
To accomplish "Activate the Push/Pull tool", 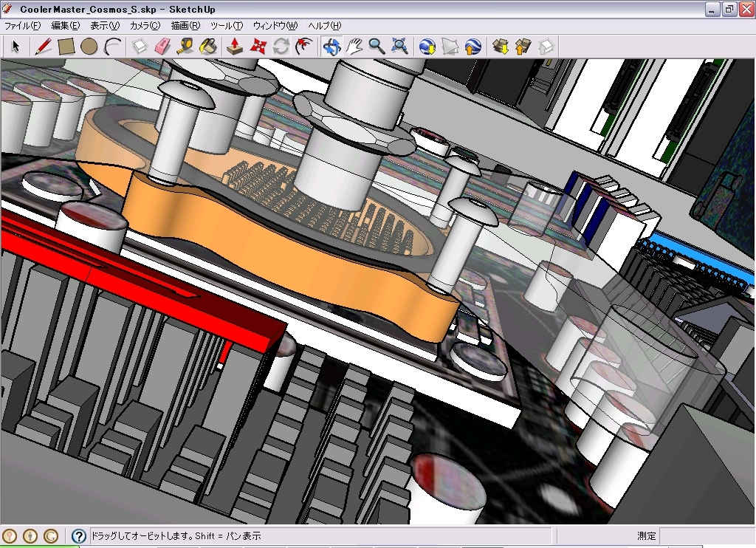I will tap(235, 47).
